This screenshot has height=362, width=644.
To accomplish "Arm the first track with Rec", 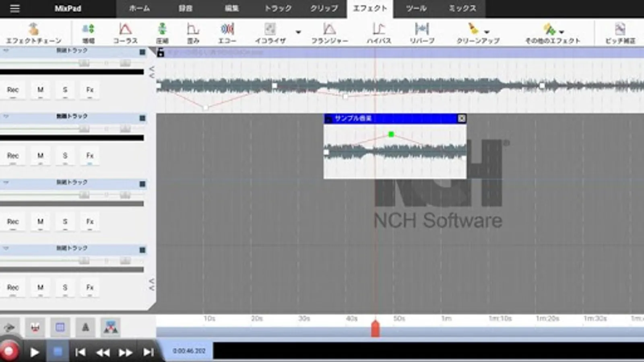I will pyautogui.click(x=13, y=90).
